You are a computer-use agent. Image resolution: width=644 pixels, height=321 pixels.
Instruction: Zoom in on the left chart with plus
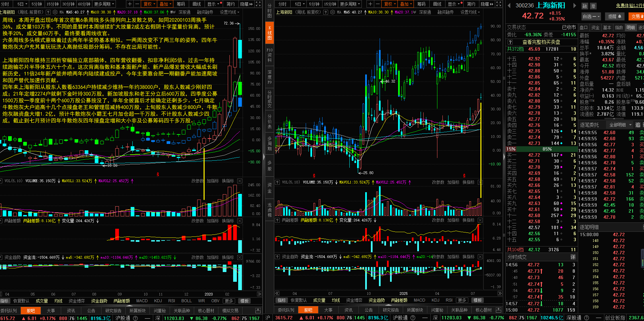(130, 4)
